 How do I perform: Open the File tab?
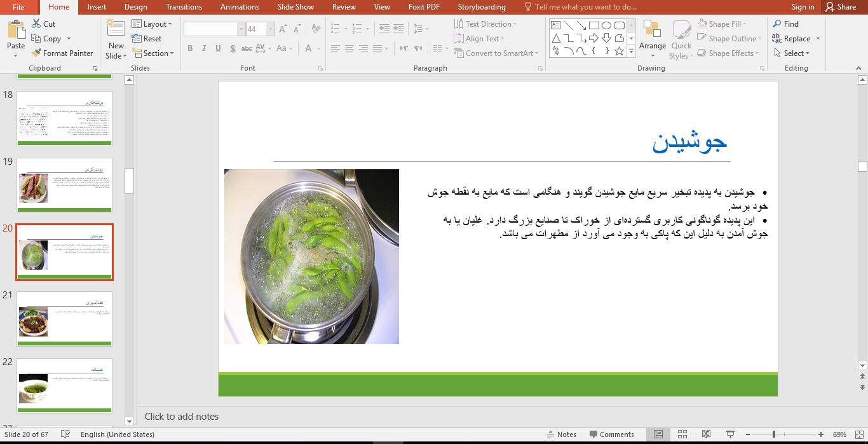pos(18,7)
